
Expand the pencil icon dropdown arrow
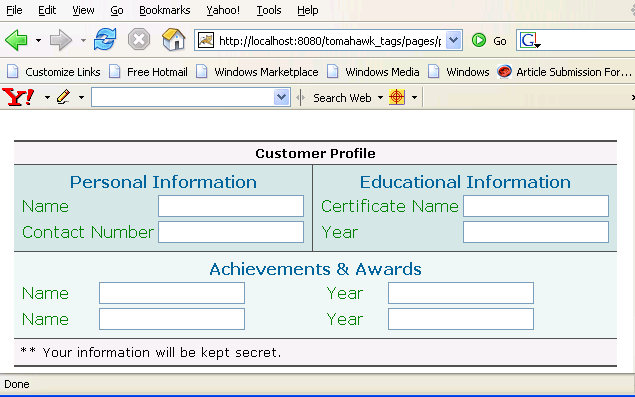(81, 97)
